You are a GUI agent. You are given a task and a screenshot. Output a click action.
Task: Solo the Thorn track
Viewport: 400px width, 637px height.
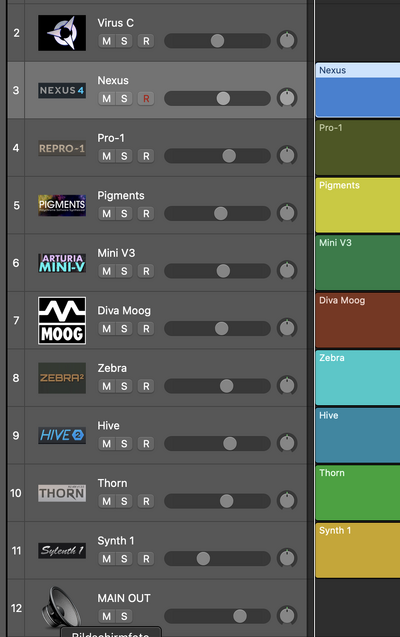coord(124,501)
